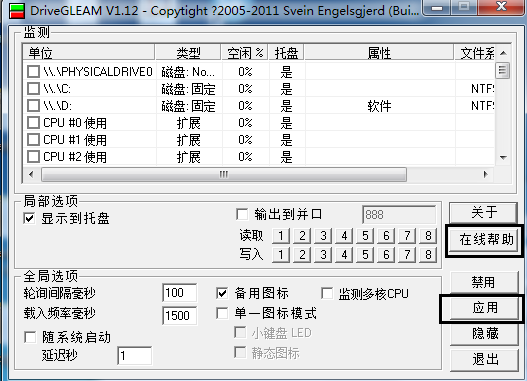This screenshot has height=381, width=527.
Task: Click the vertical scrollbar thumb
Action: click(503, 71)
